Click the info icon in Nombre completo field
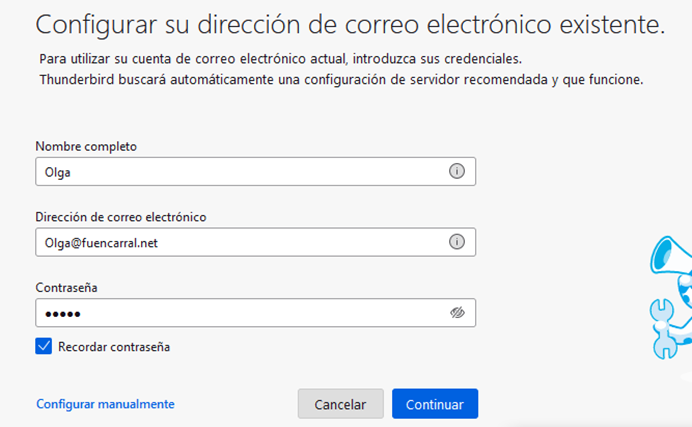The image size is (692, 427). pyautogui.click(x=457, y=171)
